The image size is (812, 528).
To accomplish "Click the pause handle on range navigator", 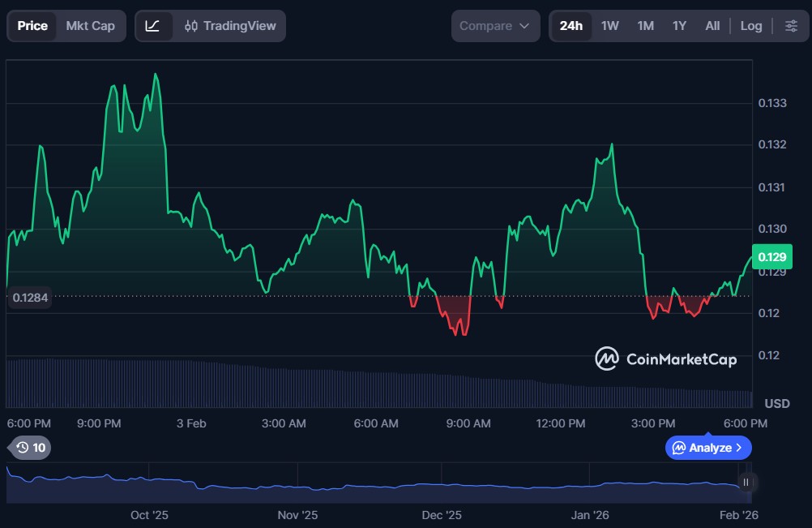I will 746,483.
